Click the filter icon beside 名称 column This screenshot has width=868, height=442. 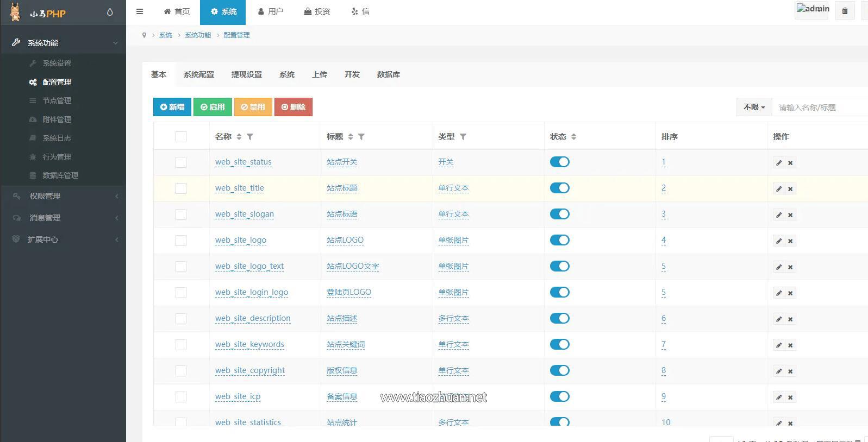click(250, 137)
